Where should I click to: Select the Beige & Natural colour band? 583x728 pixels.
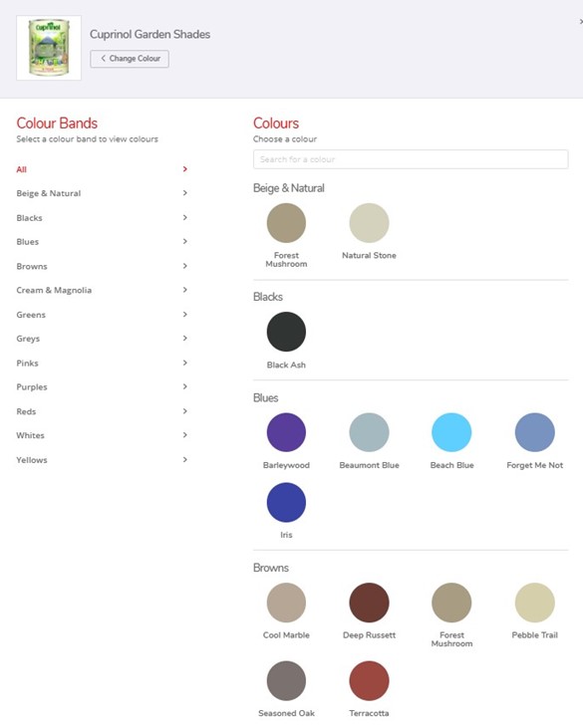(102, 193)
